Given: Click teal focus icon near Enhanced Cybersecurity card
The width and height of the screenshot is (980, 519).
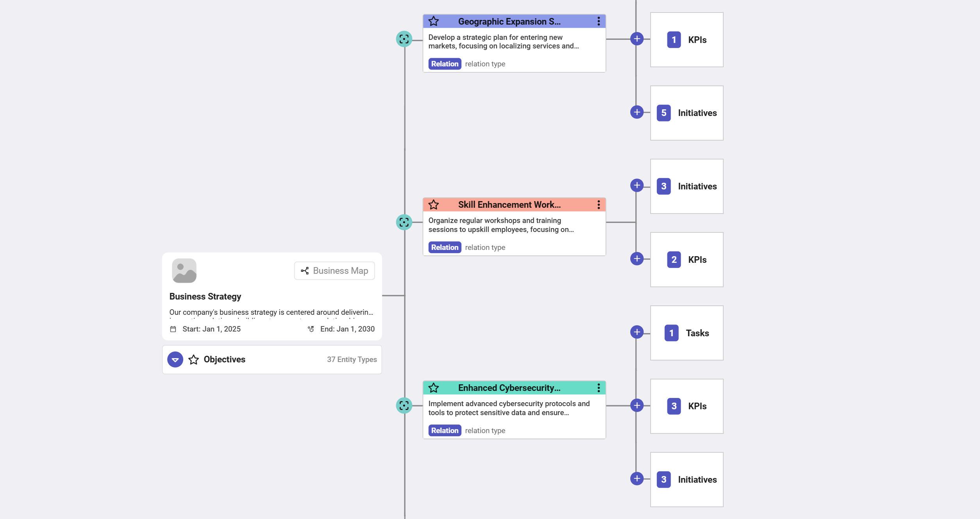Looking at the screenshot, I should click(x=404, y=406).
